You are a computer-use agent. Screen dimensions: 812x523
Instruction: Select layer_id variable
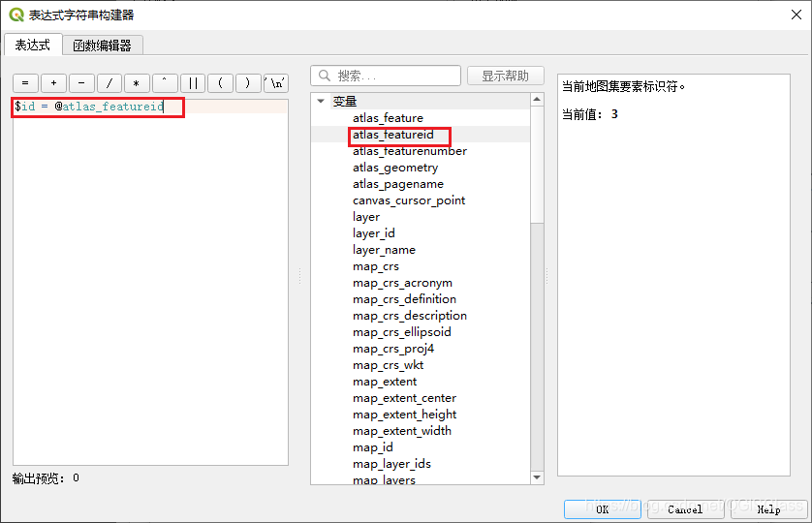pos(373,233)
